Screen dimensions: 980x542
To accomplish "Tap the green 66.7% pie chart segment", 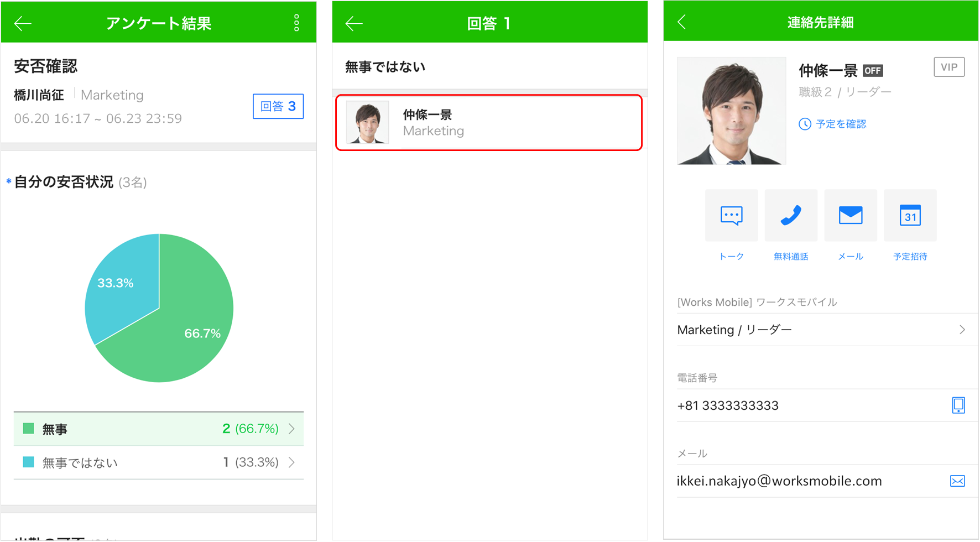I will coord(183,337).
